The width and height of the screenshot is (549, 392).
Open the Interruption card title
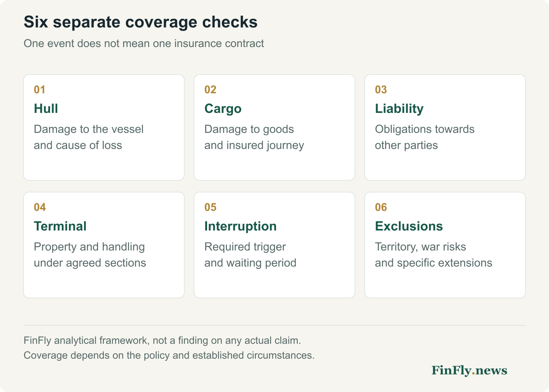[240, 226]
